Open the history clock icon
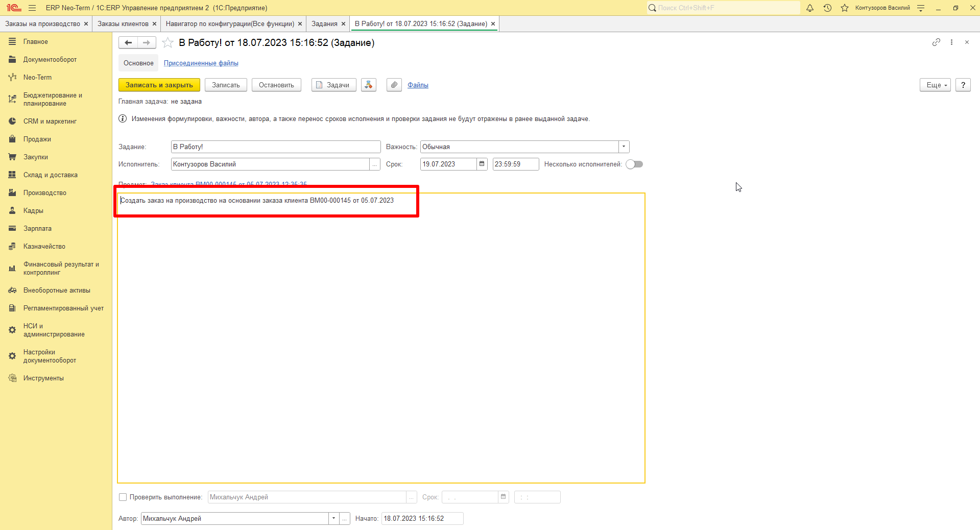This screenshot has height=530, width=980. [827, 8]
